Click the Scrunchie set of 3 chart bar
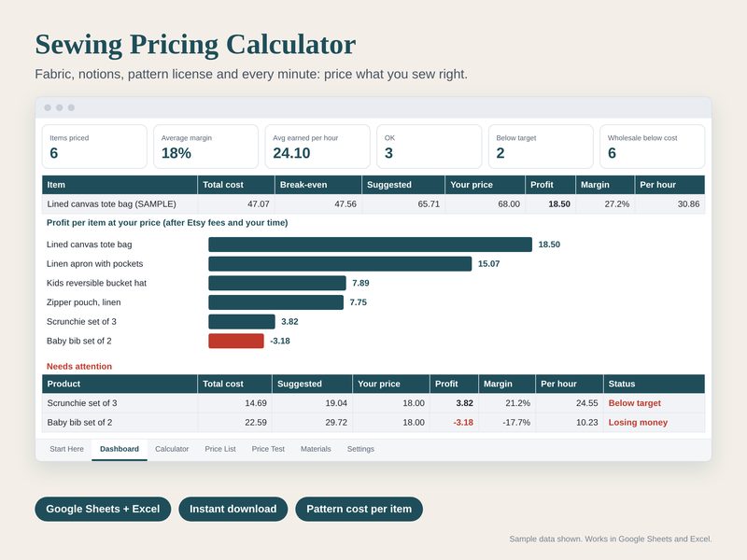 pos(242,321)
